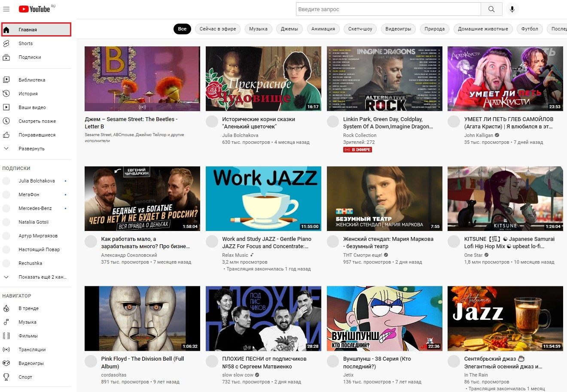Click ТНТ Смотри еще channel avatar

click(x=333, y=241)
